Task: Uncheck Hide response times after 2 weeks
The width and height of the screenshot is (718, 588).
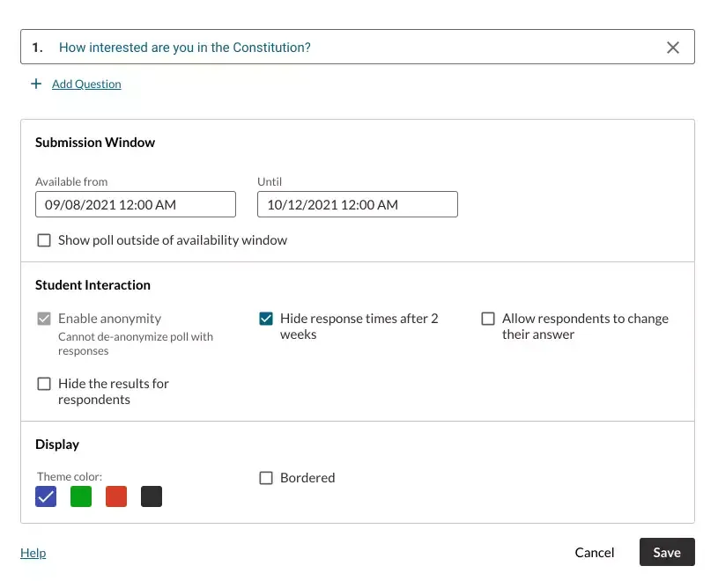Action: (x=266, y=319)
